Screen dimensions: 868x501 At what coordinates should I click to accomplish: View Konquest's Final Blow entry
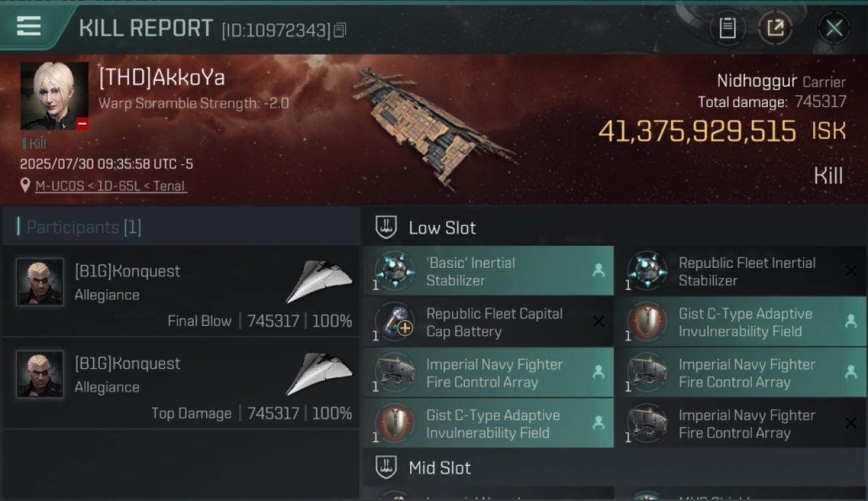click(181, 291)
